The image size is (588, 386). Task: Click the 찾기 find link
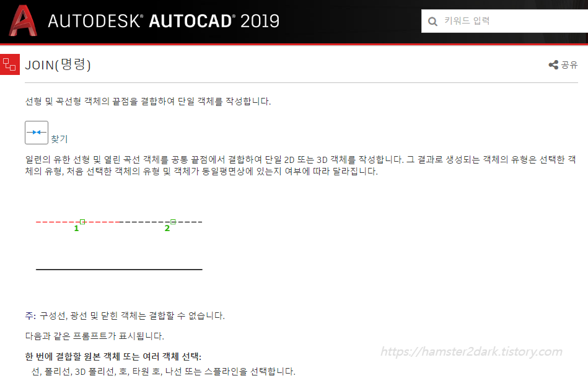click(59, 139)
